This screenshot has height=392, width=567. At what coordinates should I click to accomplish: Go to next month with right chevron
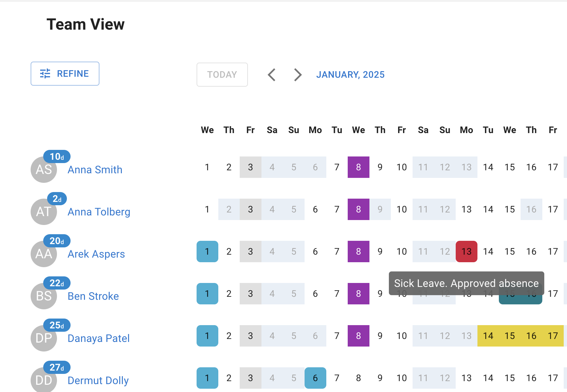tap(297, 74)
